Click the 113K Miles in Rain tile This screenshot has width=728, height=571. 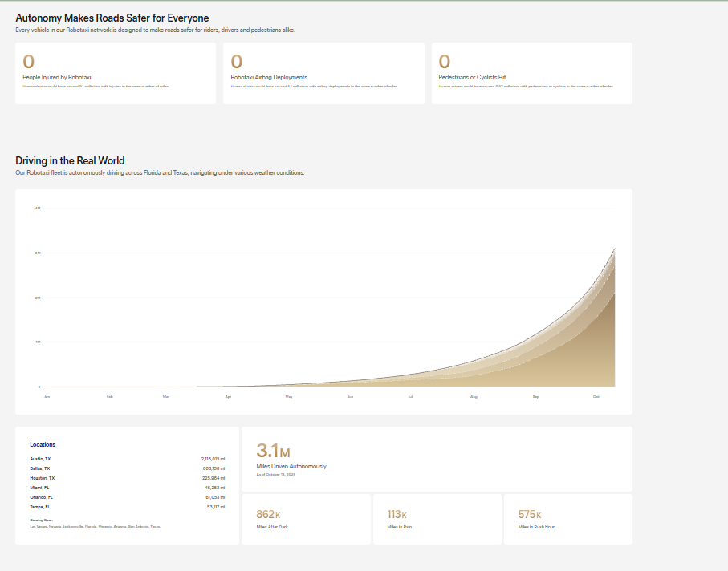click(437, 519)
